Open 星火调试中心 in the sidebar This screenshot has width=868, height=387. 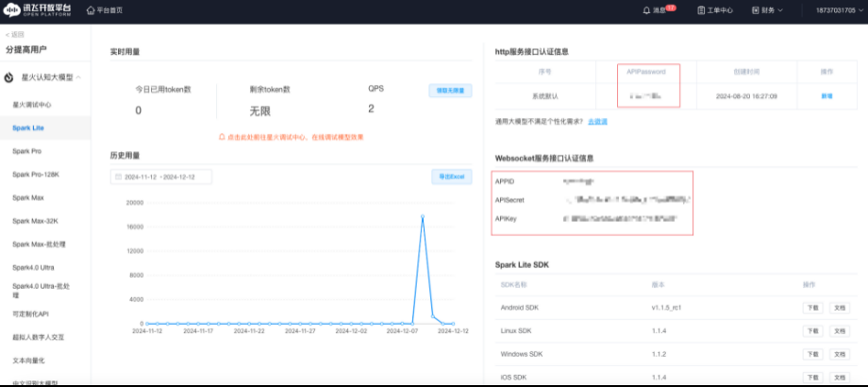[x=31, y=105]
